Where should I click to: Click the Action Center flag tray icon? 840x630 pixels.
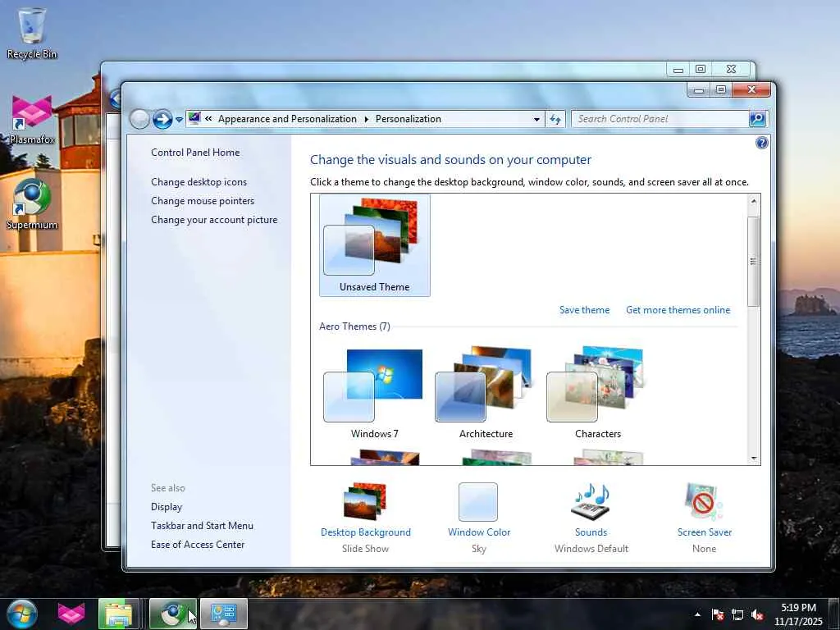[718, 614]
